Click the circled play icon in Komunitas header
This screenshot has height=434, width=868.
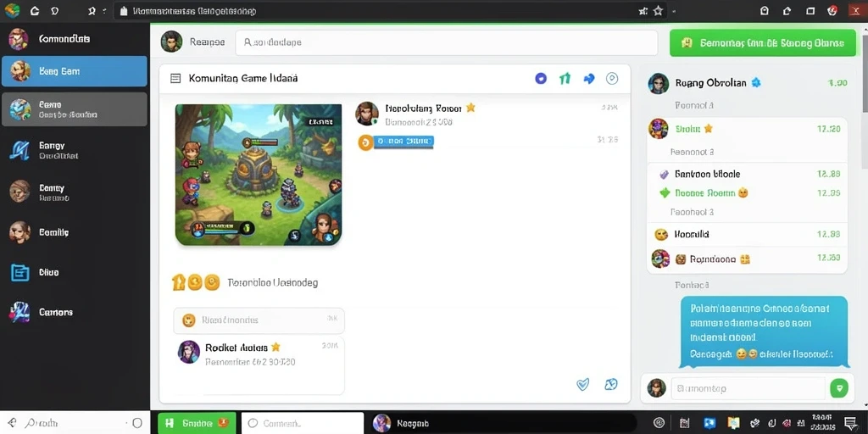pos(612,79)
